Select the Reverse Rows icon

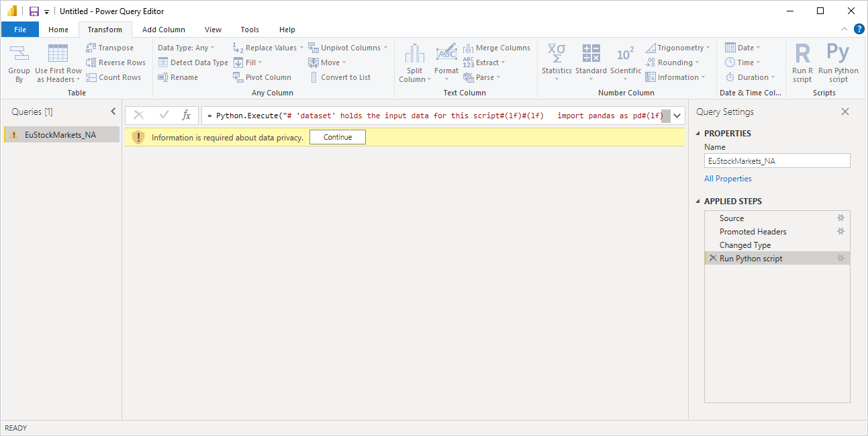[91, 62]
